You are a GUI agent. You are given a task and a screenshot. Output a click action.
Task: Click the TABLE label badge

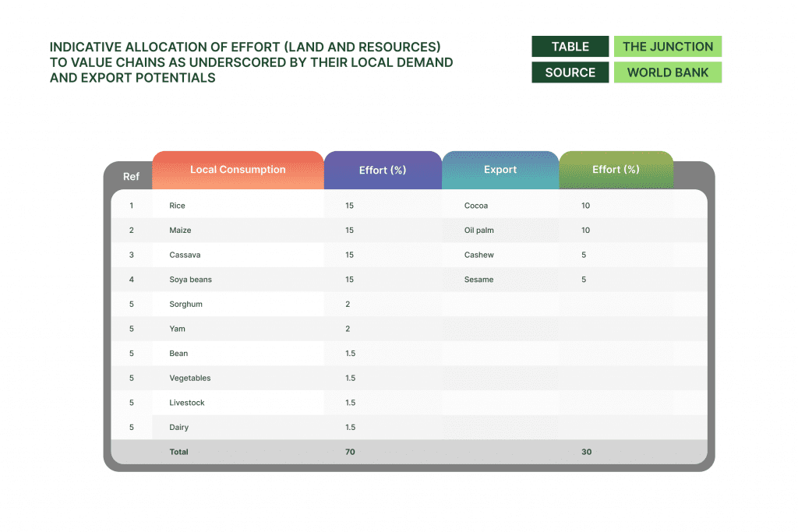(x=570, y=46)
